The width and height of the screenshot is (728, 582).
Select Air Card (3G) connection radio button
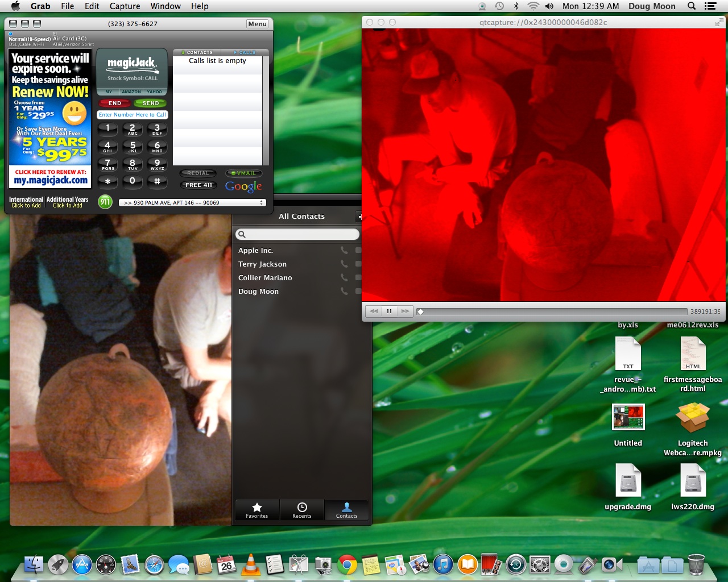55,34
